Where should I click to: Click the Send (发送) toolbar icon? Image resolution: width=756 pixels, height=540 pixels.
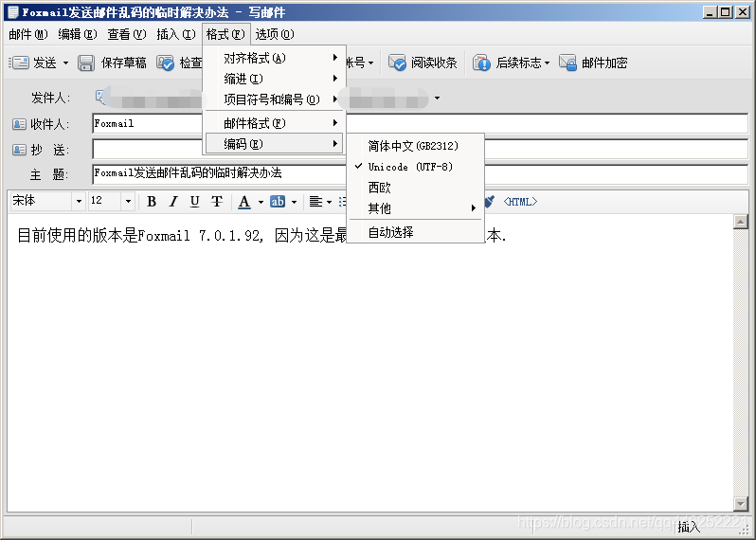(x=20, y=63)
